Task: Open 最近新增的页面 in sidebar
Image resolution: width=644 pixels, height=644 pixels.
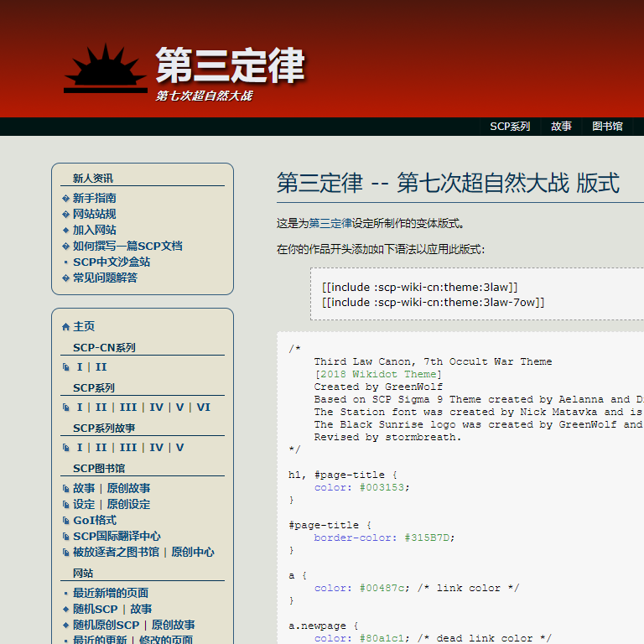Action: 111,593
